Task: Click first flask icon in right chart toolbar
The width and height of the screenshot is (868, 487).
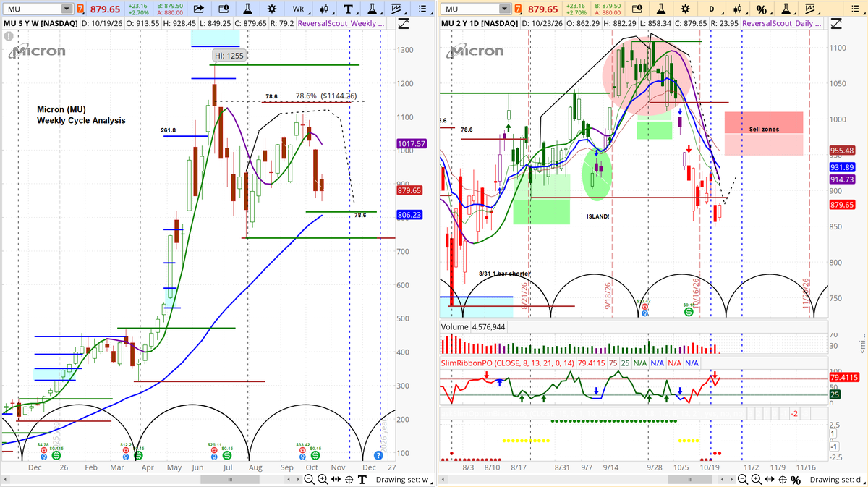Action: pyautogui.click(x=661, y=9)
